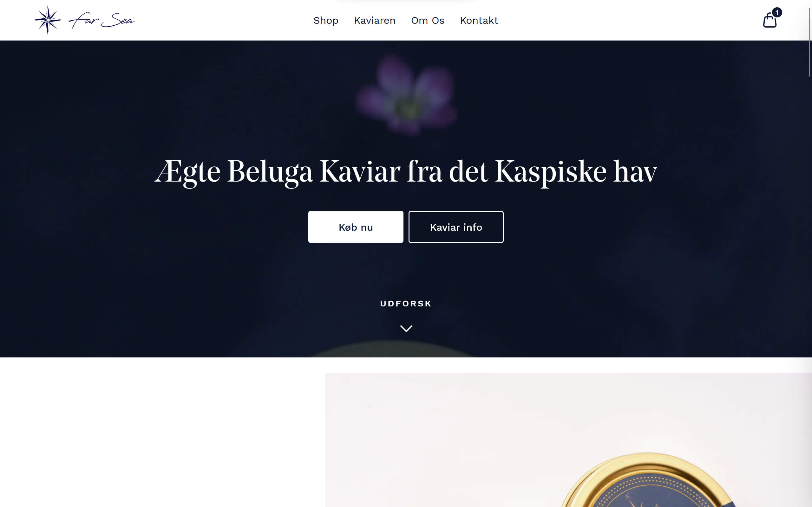The height and width of the screenshot is (507, 812).
Task: Click the Kaviar info button
Action: (x=456, y=227)
